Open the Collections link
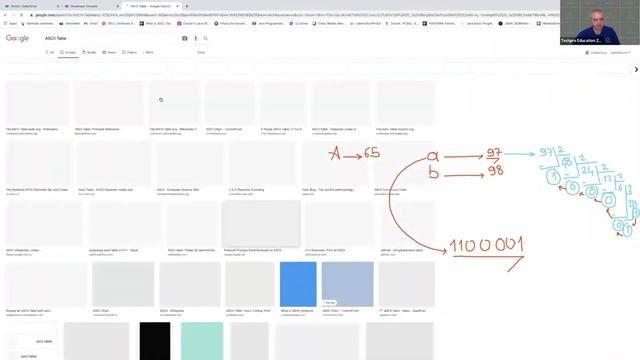The height and width of the screenshot is (360, 640). click(596, 53)
